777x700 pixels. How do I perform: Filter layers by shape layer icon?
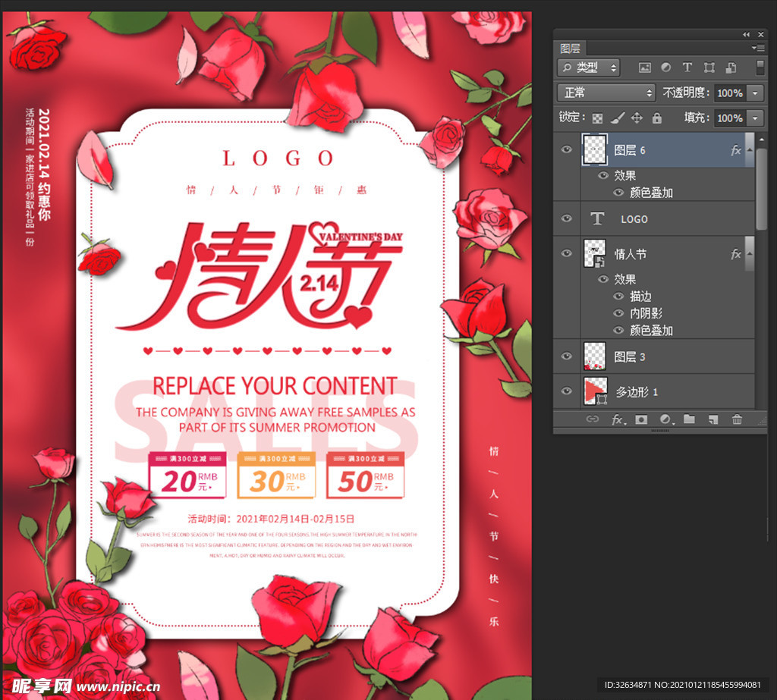pyautogui.click(x=709, y=67)
